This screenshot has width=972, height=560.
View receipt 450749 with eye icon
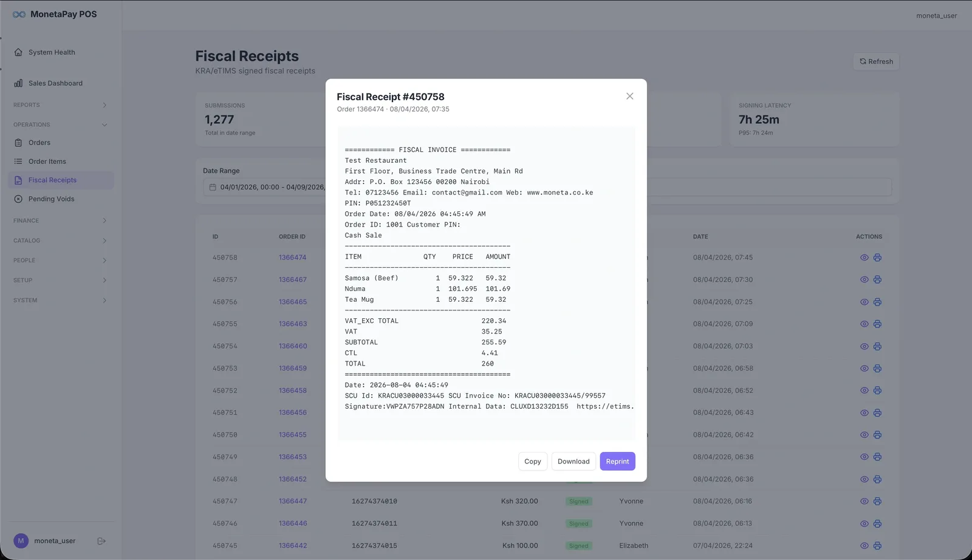pyautogui.click(x=864, y=457)
